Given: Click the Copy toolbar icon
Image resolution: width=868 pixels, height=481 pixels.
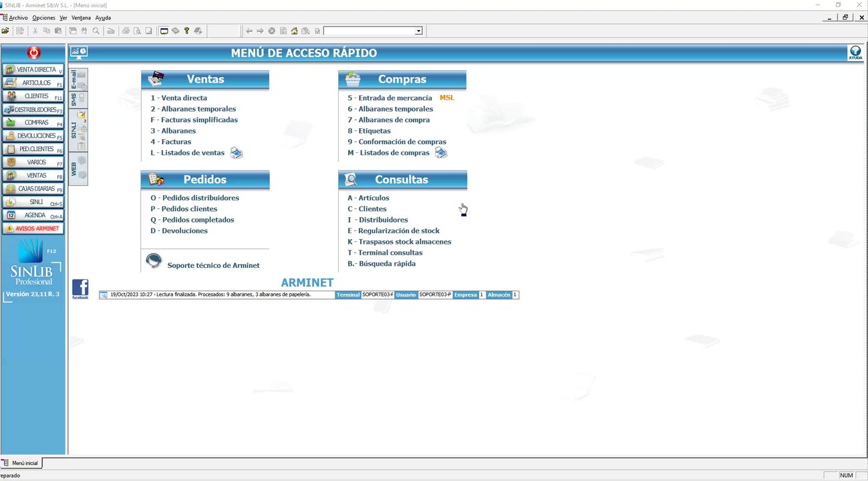Looking at the screenshot, I should [47, 31].
